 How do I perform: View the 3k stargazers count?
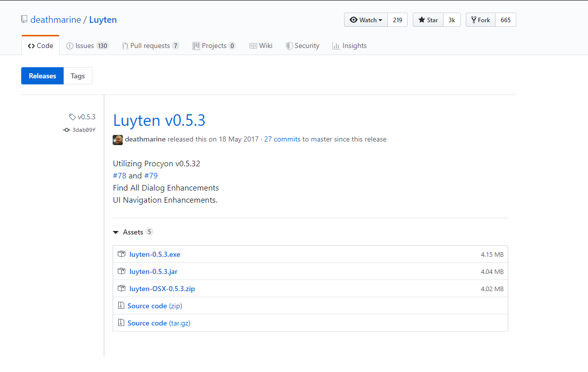(452, 20)
